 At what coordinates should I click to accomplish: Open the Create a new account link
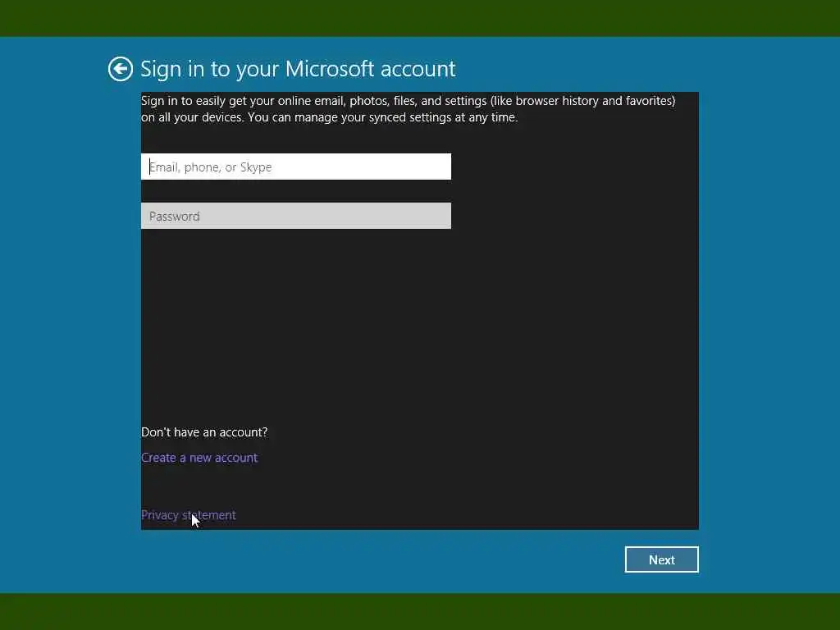[x=199, y=458]
